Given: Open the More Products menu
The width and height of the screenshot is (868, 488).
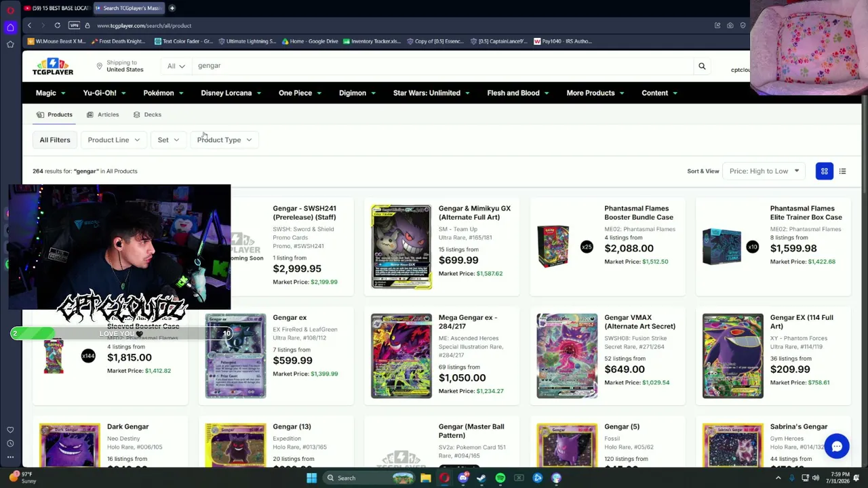Looking at the screenshot, I should [x=595, y=93].
